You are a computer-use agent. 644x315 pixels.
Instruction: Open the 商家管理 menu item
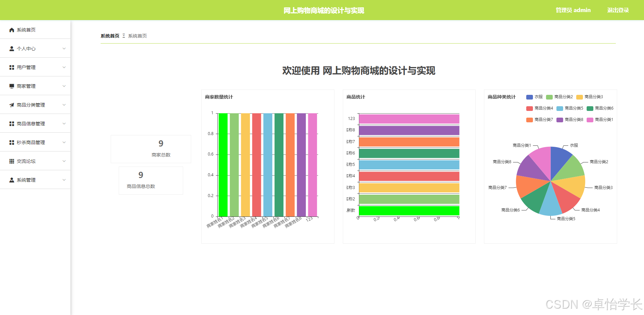[35, 86]
